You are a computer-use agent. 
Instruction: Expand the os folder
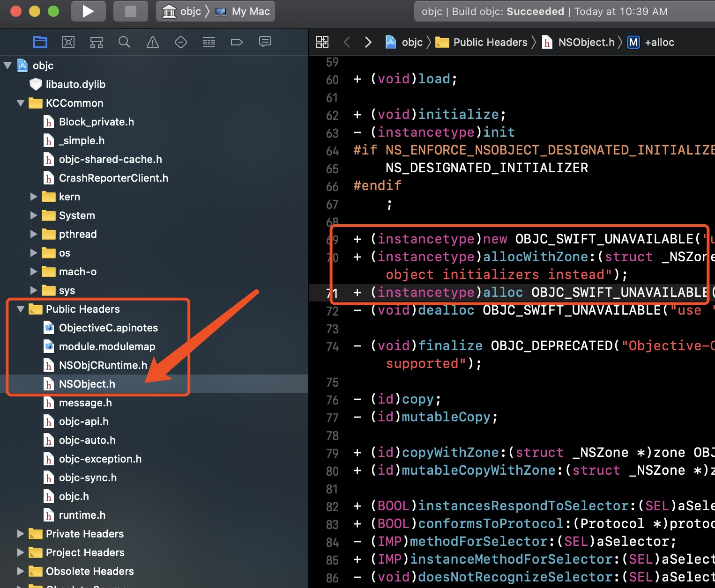[x=34, y=253]
